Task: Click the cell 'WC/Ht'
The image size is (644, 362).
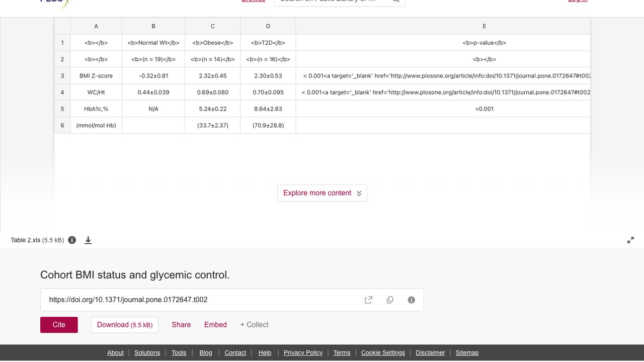Action: click(x=96, y=93)
